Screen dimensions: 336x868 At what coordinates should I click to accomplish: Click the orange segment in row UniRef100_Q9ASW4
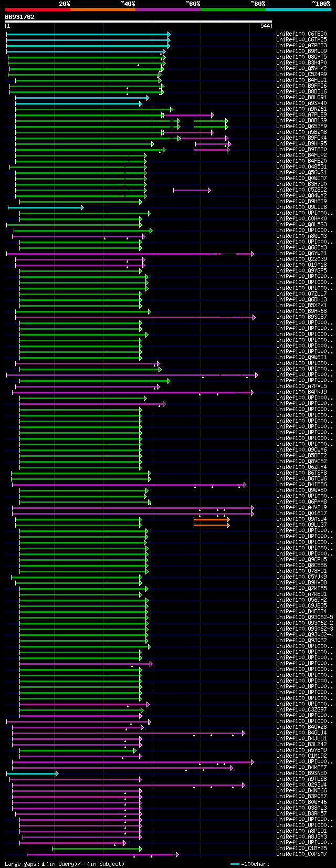(212, 519)
